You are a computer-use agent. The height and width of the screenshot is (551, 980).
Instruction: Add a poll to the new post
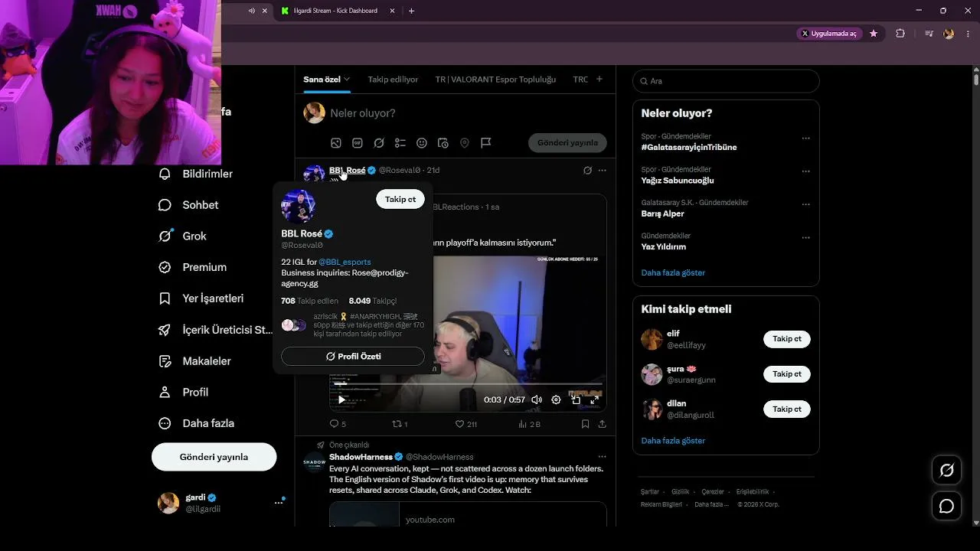(x=400, y=143)
